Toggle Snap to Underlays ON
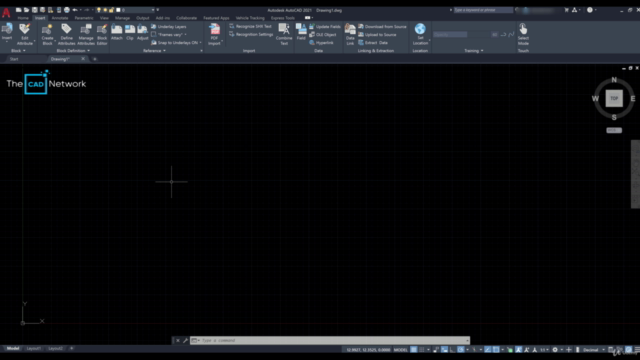 point(176,42)
